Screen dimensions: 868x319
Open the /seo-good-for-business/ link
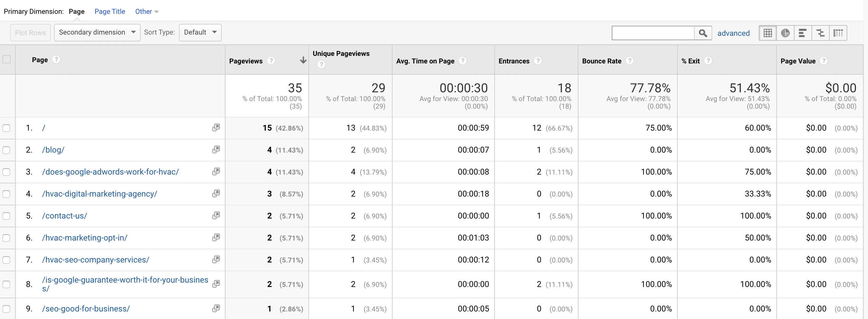pos(86,309)
